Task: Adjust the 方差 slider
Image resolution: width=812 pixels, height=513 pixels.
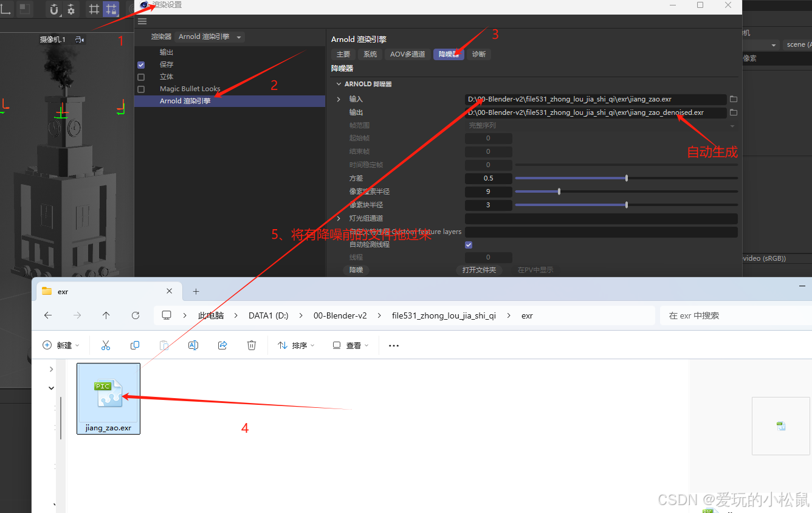Action: 626,178
